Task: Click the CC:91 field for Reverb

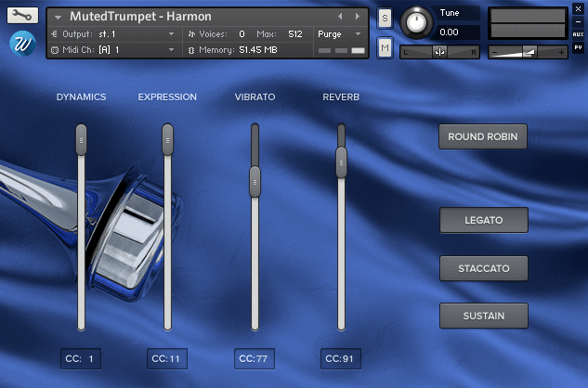Action: pos(341,358)
